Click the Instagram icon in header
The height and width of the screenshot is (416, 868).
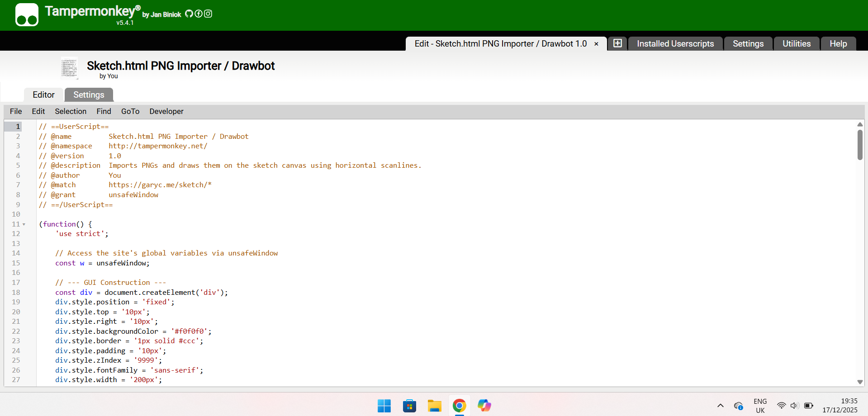(x=208, y=14)
